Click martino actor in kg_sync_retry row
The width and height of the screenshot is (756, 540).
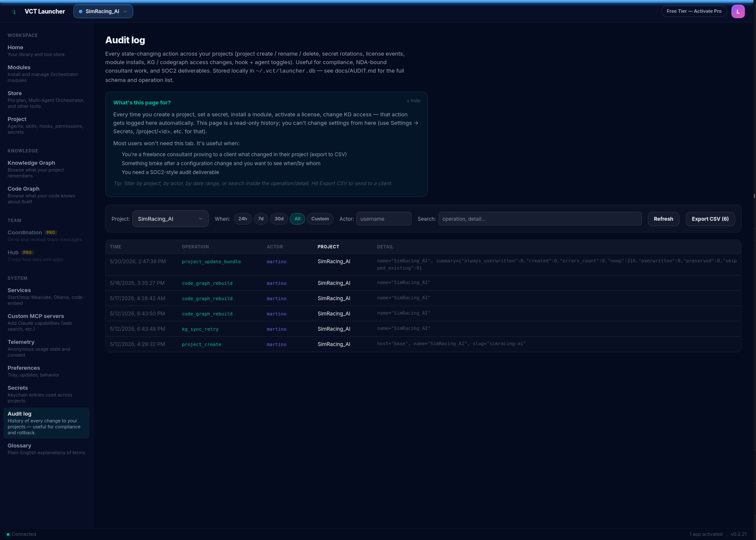(277, 329)
